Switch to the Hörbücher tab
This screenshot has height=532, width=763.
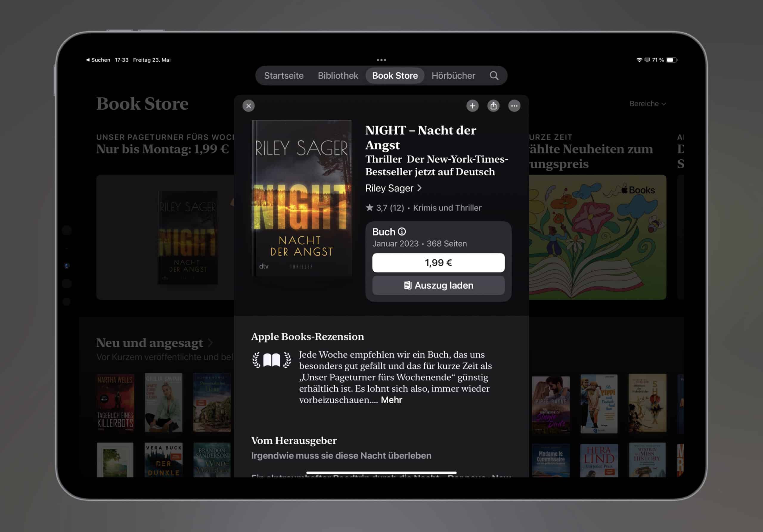coord(453,76)
